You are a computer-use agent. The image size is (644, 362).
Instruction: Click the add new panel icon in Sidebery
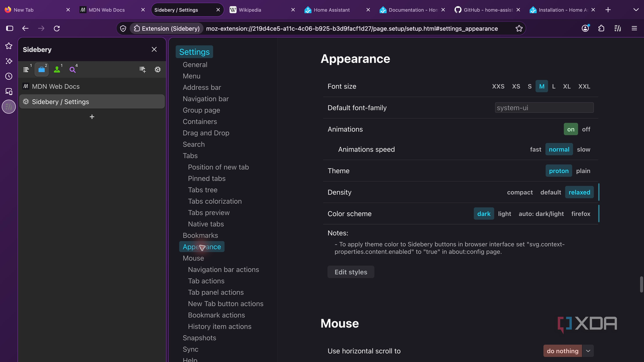tap(143, 69)
